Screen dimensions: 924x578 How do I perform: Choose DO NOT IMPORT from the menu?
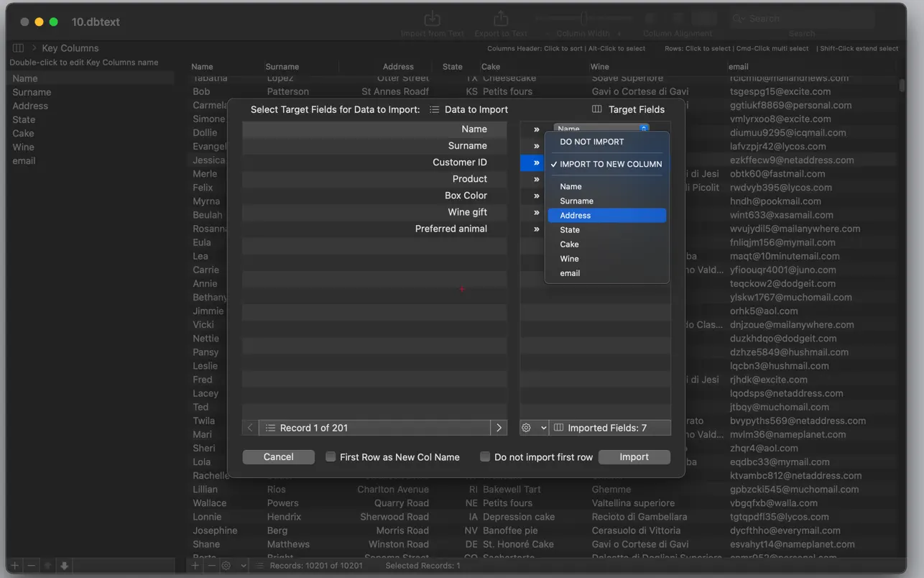(x=592, y=142)
